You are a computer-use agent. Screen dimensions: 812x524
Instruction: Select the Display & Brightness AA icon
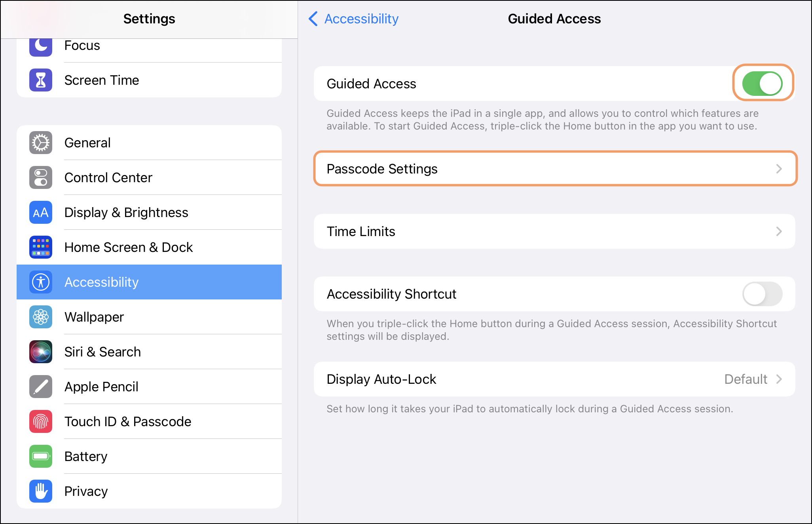[x=41, y=212]
